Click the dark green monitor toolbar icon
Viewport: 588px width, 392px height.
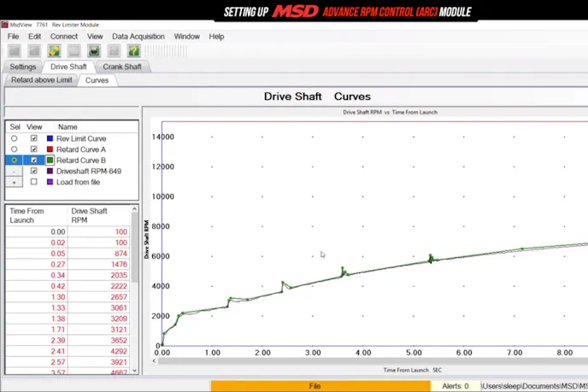pos(94,51)
